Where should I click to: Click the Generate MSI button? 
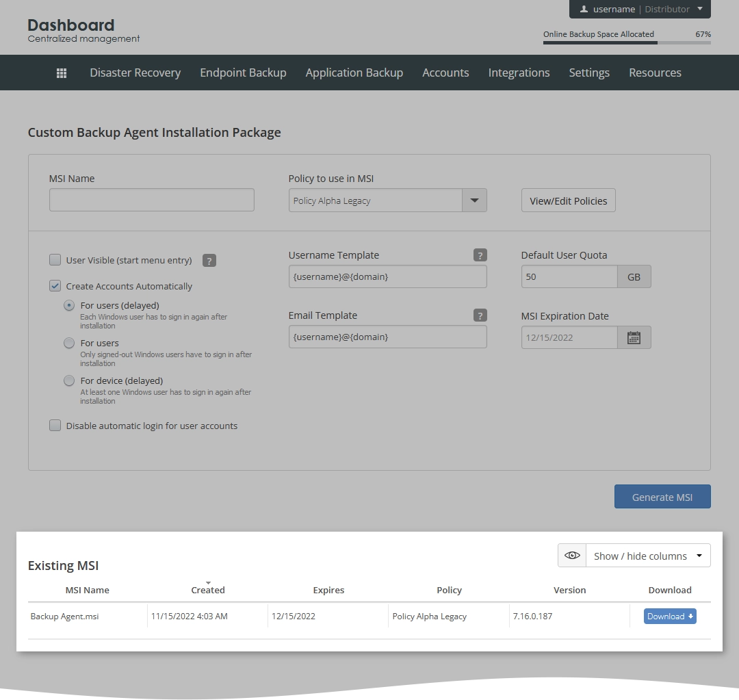coord(662,497)
